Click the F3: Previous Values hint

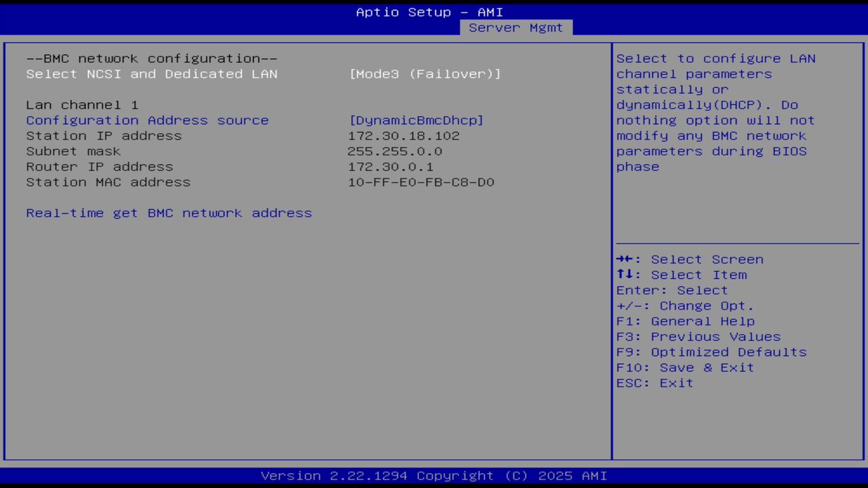(x=698, y=337)
